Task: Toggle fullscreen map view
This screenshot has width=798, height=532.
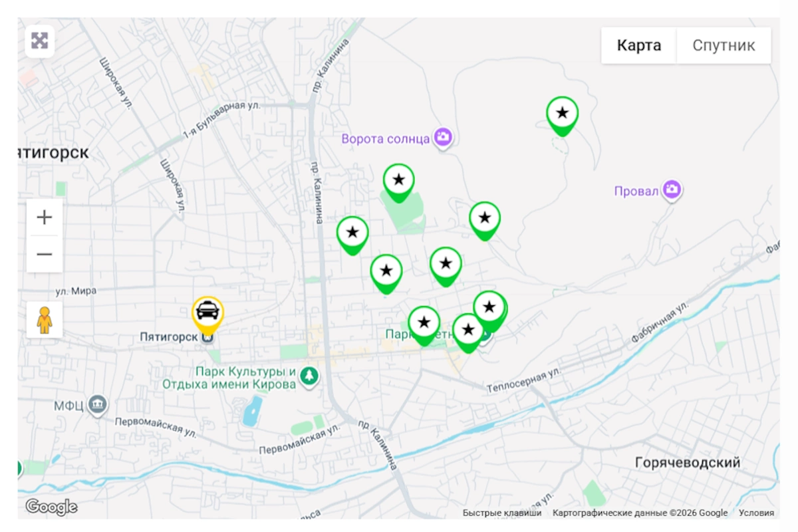Action: (40, 41)
